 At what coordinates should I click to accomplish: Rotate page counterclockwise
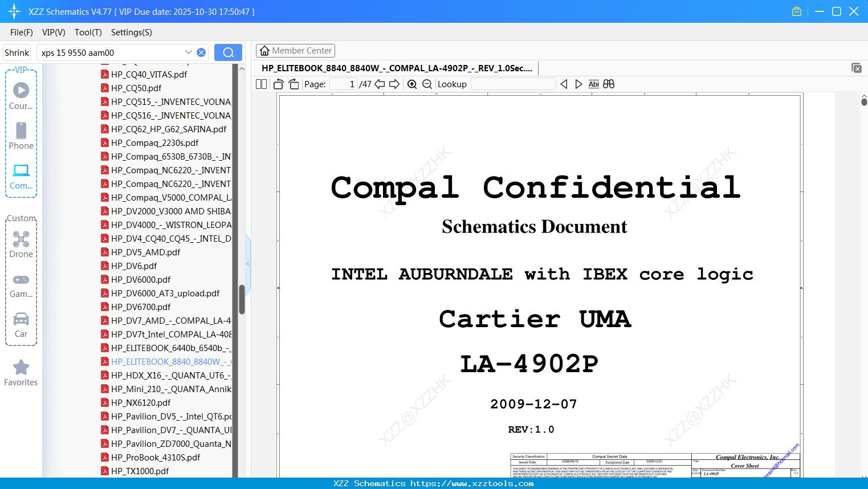(279, 84)
